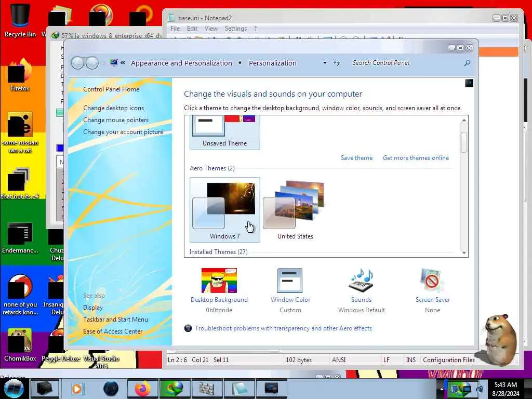Open Taskbar and Start Menu link

(115, 320)
